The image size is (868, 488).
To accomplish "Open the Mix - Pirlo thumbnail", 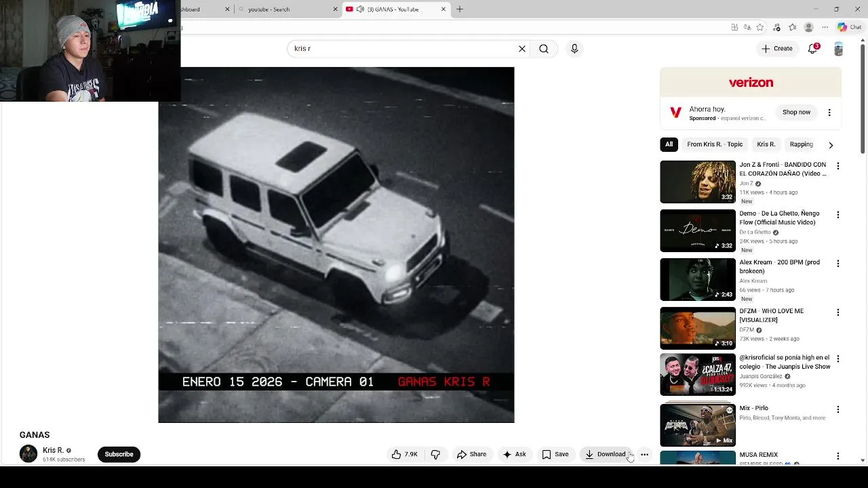I will pyautogui.click(x=698, y=425).
